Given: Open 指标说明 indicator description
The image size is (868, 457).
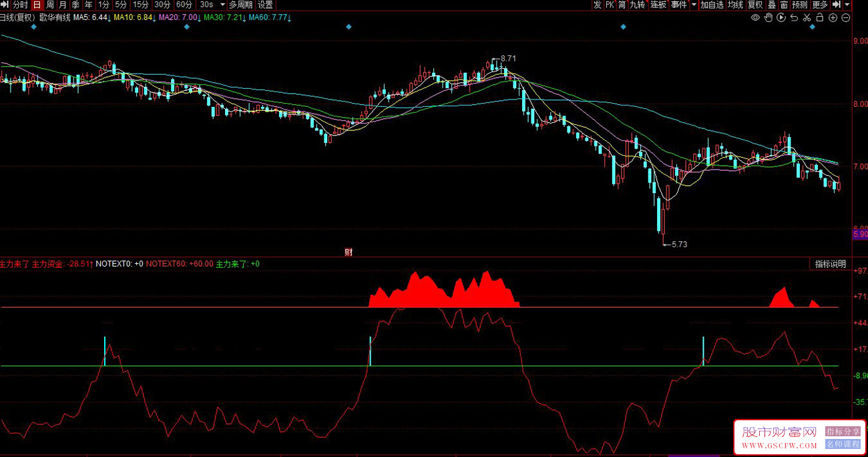Looking at the screenshot, I should pos(831,264).
